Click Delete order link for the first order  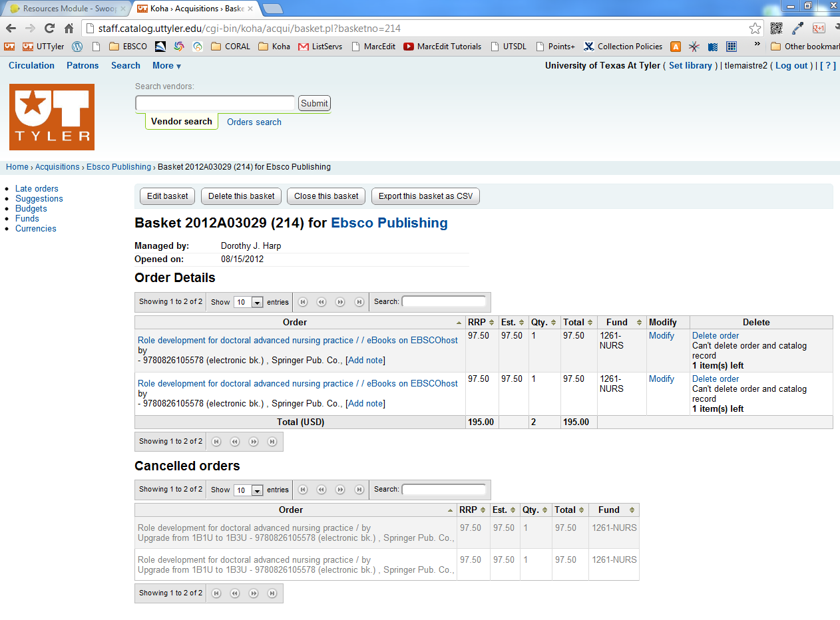(716, 336)
